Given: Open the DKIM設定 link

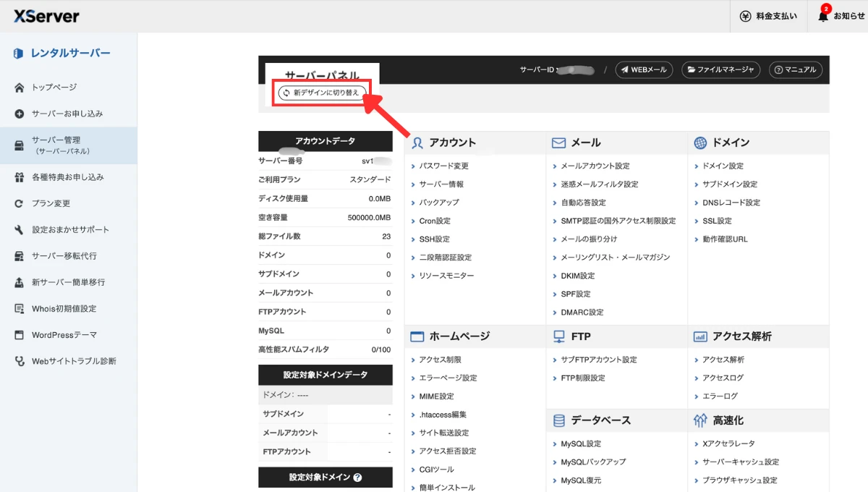Looking at the screenshot, I should tap(578, 276).
